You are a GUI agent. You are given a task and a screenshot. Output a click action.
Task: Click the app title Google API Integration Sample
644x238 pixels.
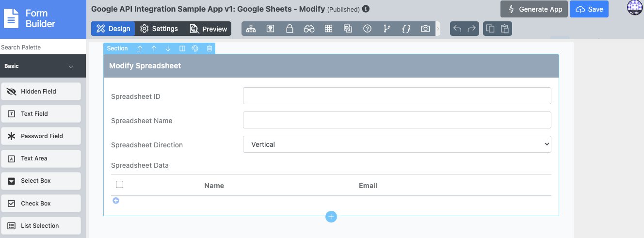point(209,9)
